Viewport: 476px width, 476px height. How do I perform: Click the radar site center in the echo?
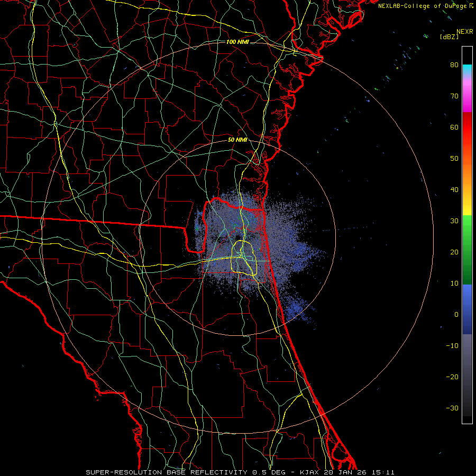click(237, 237)
